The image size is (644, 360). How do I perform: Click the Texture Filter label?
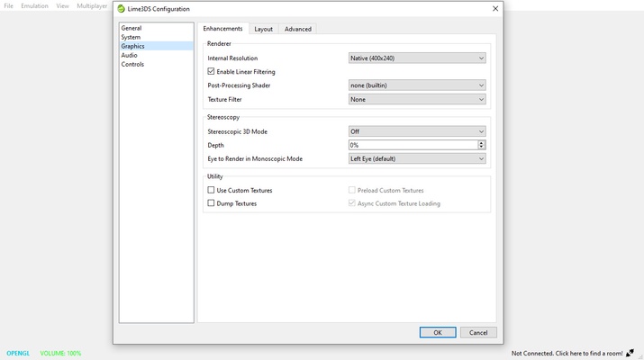pyautogui.click(x=224, y=99)
